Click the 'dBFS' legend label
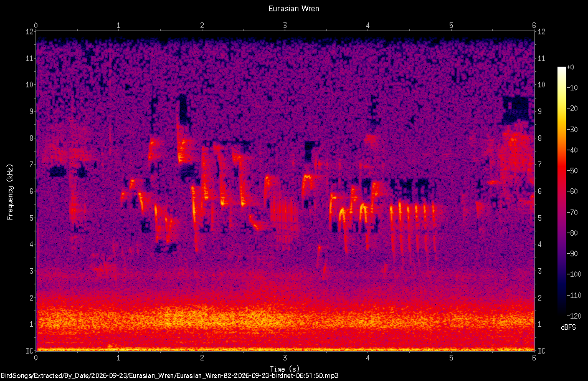Viewport: 588px width, 381px height. click(x=568, y=327)
